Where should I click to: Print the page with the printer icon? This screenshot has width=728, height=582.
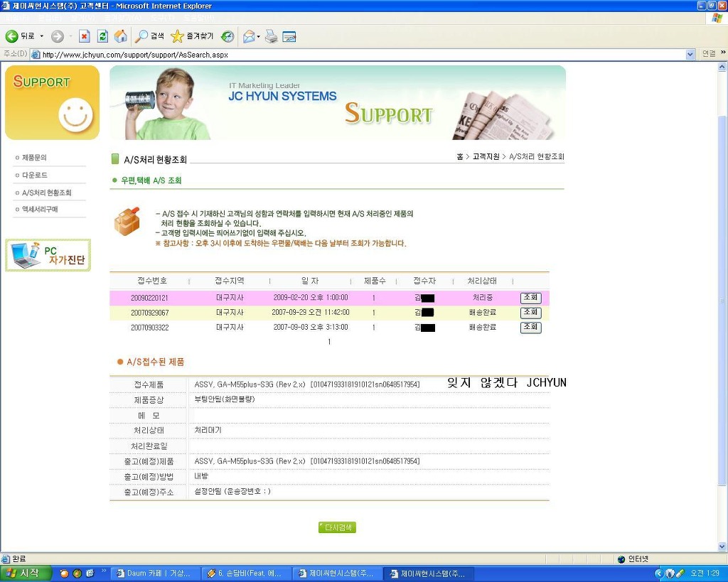tap(271, 36)
